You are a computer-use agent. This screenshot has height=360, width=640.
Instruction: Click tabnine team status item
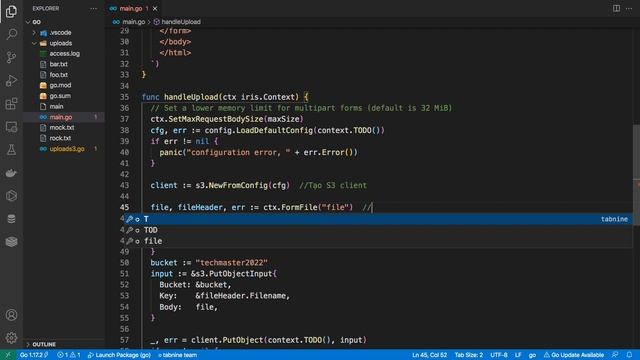point(177,355)
